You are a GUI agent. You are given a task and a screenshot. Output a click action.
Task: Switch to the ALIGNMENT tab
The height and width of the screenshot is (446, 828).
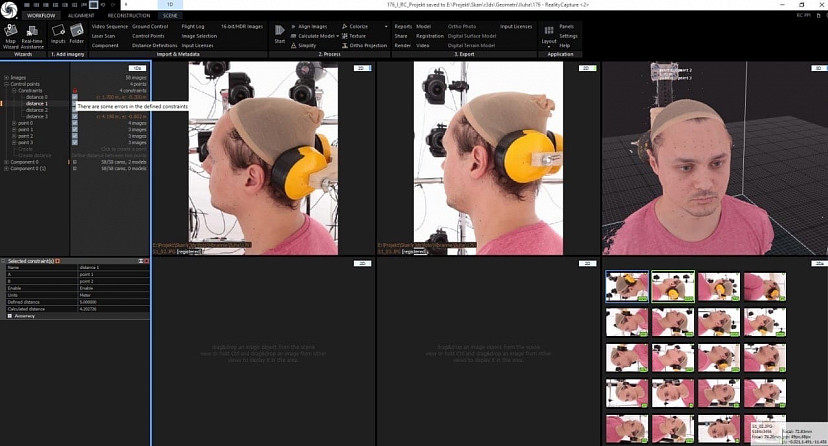[x=81, y=16]
